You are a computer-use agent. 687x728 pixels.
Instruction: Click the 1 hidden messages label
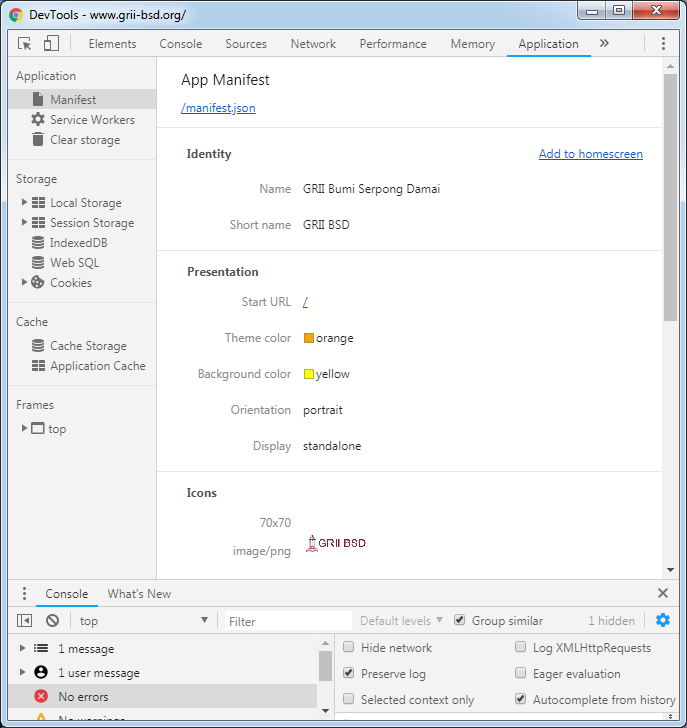(611, 620)
